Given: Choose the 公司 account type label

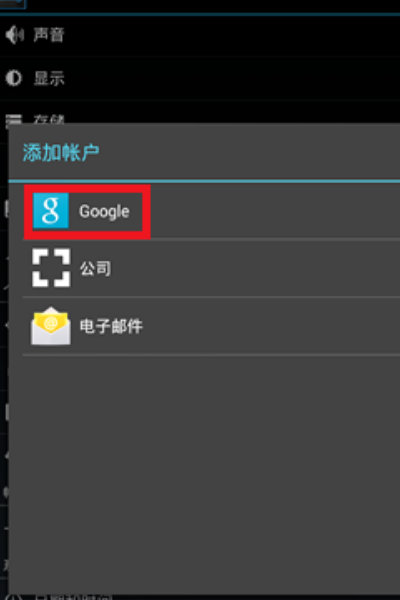Looking at the screenshot, I should pos(96,268).
